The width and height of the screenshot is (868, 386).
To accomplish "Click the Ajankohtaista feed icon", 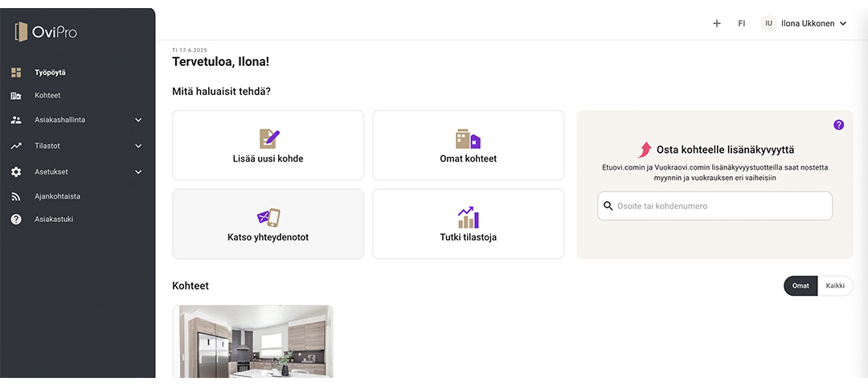I will [16, 196].
